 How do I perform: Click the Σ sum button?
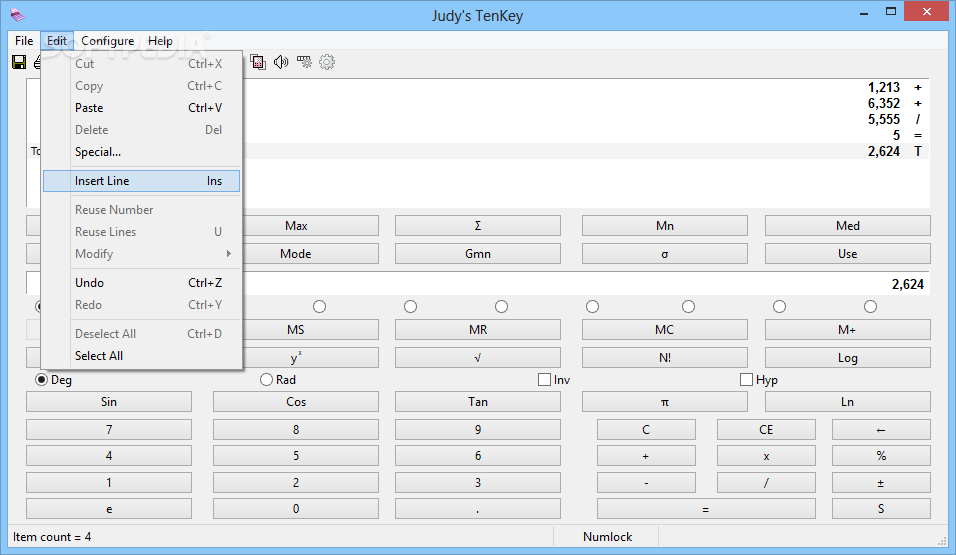pos(477,226)
